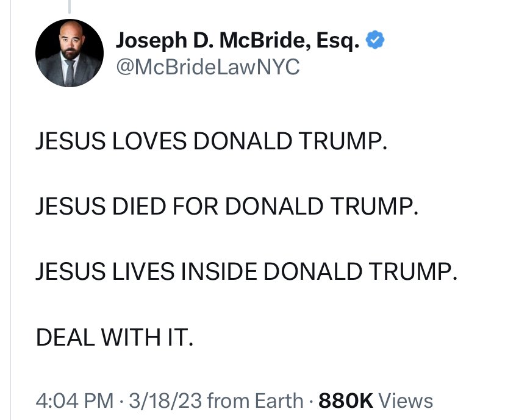The height and width of the screenshot is (420, 530).
Task: Click the blue verified checkmark badge
Action: pyautogui.click(x=374, y=41)
